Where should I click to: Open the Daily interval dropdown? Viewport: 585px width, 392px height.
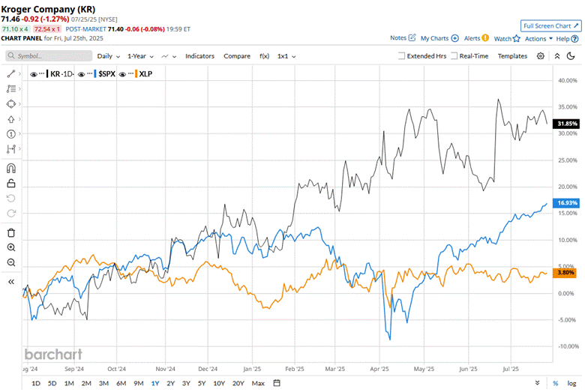point(109,56)
